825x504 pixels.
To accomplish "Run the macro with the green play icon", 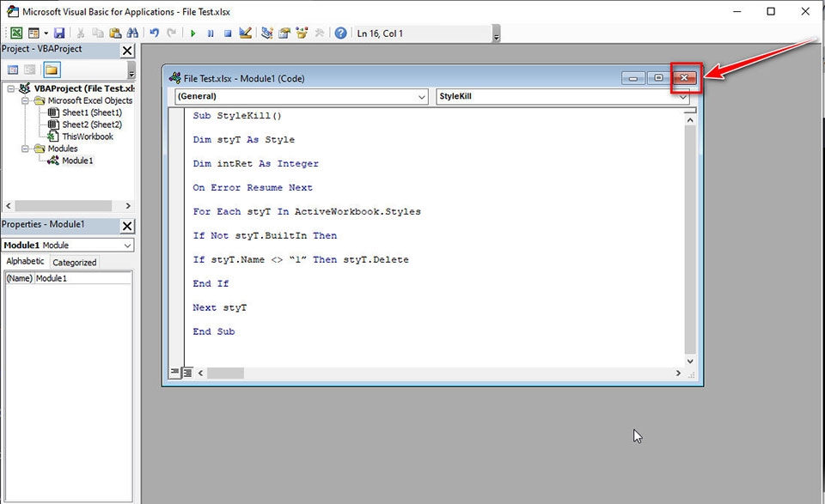I will pyautogui.click(x=193, y=33).
